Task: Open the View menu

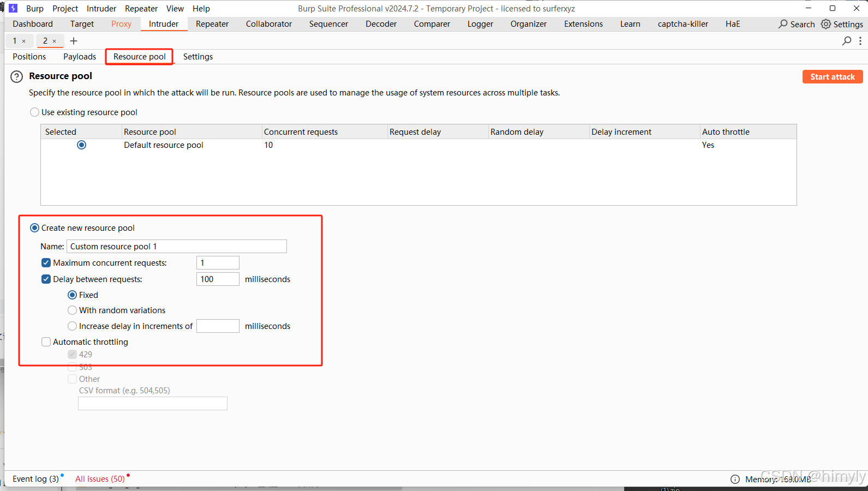Action: tap(175, 9)
